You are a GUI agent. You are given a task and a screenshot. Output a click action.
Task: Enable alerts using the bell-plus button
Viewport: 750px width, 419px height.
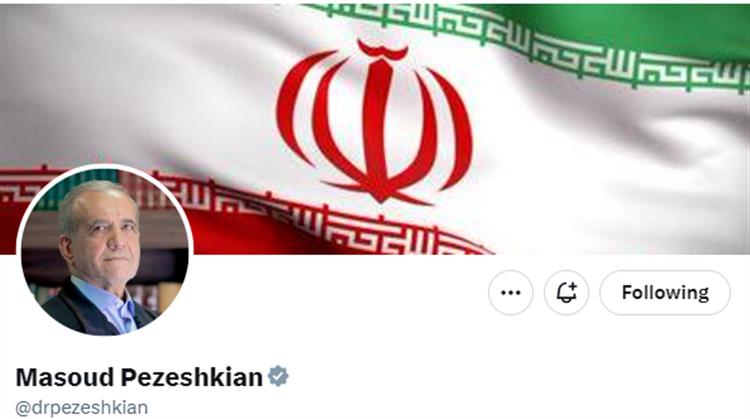pos(566,292)
